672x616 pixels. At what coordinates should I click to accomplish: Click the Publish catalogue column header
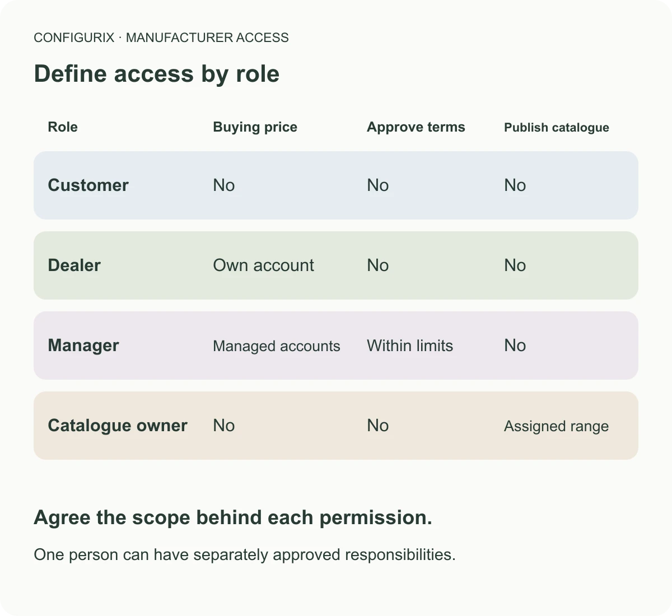point(556,128)
